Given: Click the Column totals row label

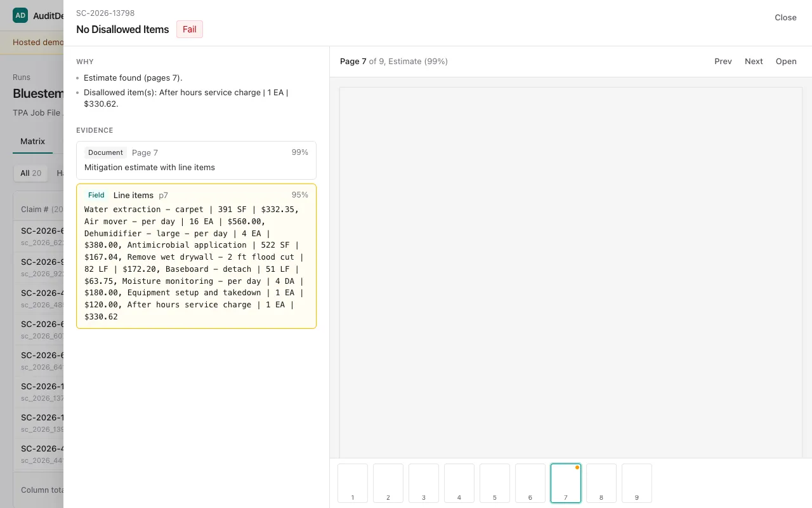Looking at the screenshot, I should (42, 490).
